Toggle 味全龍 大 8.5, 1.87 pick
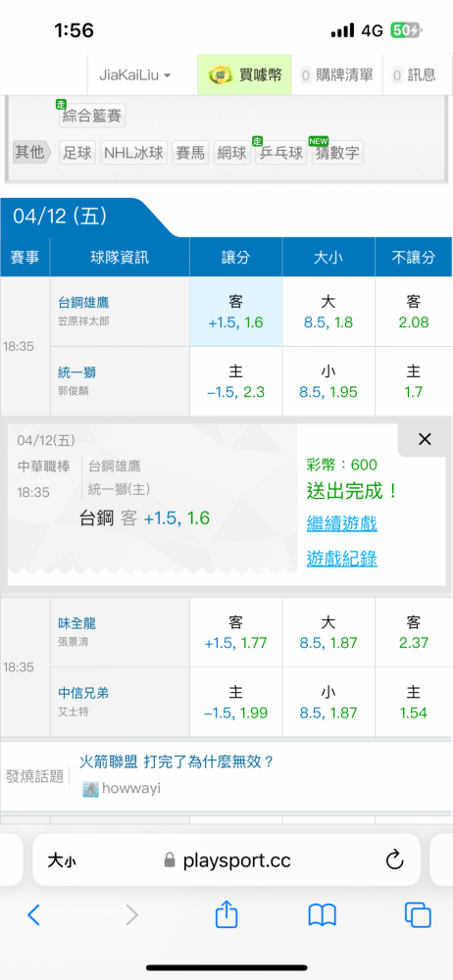The width and height of the screenshot is (453, 980). click(327, 632)
